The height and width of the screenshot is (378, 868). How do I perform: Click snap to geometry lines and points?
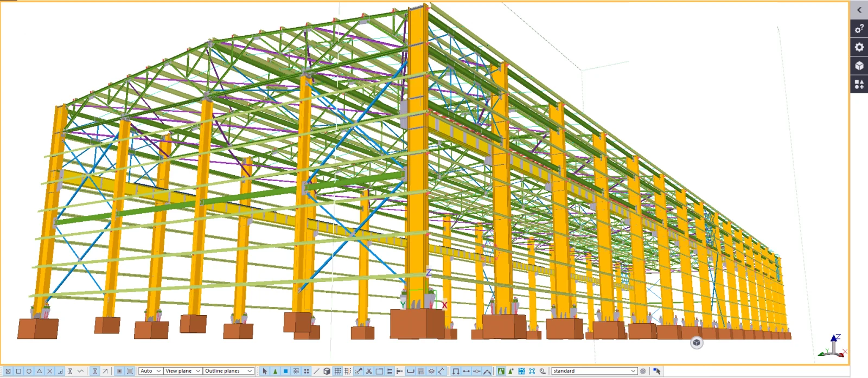pos(130,371)
